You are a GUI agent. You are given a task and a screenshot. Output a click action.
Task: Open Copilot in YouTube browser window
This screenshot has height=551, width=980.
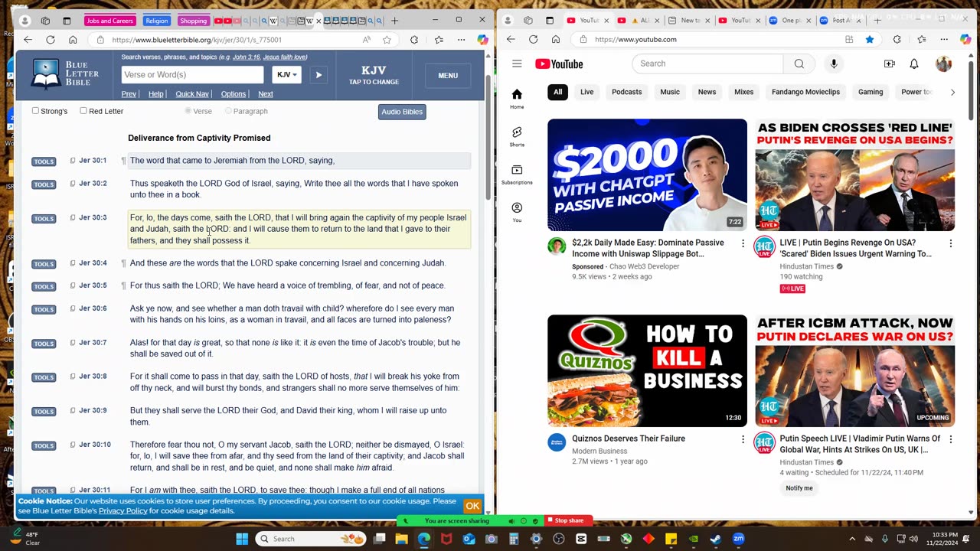(965, 39)
